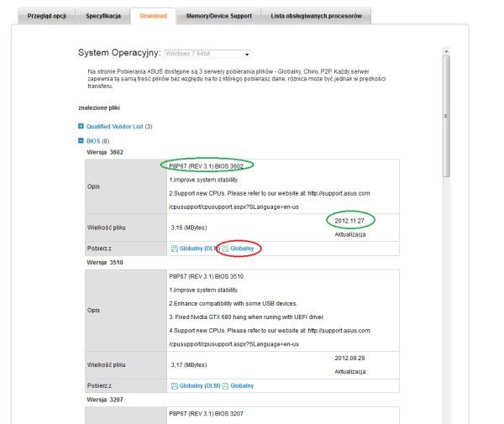
Task: Download BIOS 3602 from Globalny (DLM)
Action: pyautogui.click(x=200, y=249)
